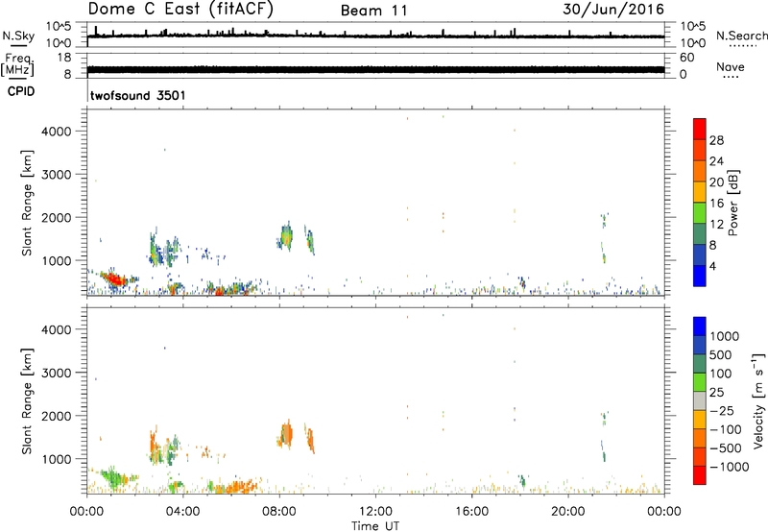
Task: Pick the gray ±25 segment of the velocity bar
Action: coord(700,401)
